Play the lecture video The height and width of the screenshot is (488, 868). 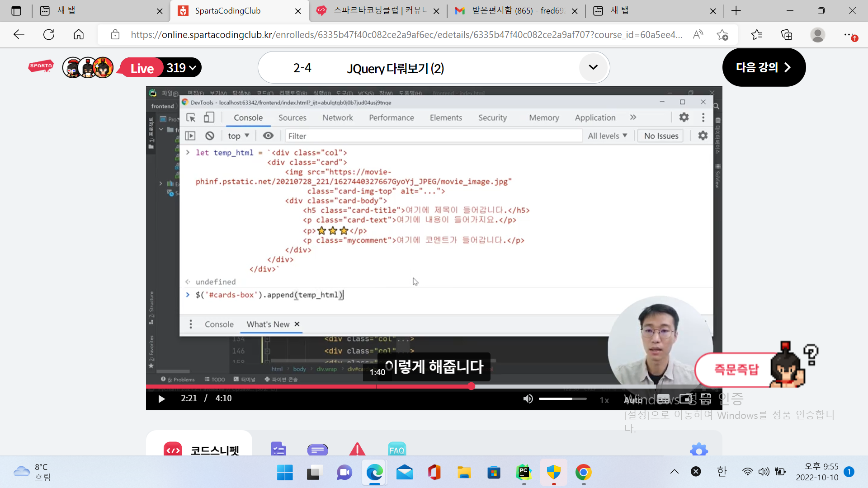[x=161, y=399]
